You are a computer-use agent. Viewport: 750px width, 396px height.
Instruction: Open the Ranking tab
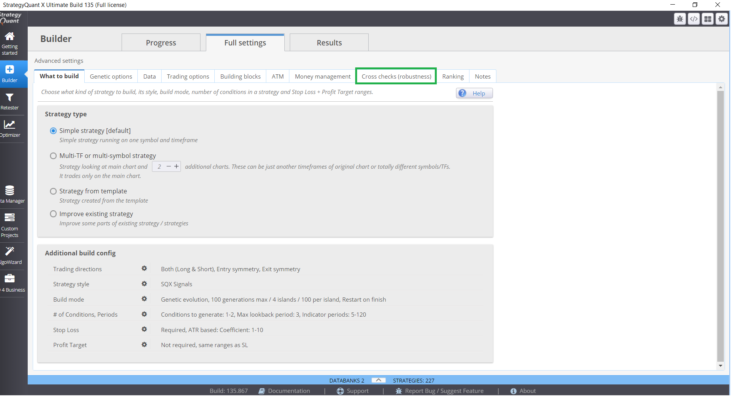[452, 77]
